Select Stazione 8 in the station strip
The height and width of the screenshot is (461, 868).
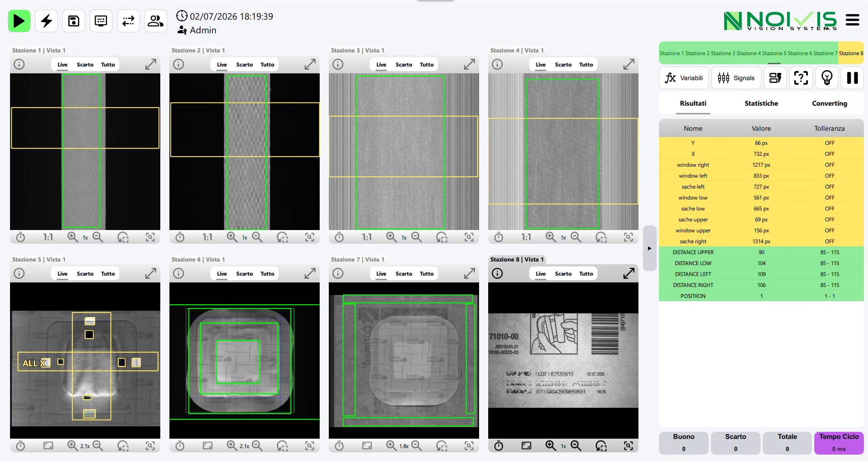pyautogui.click(x=851, y=53)
